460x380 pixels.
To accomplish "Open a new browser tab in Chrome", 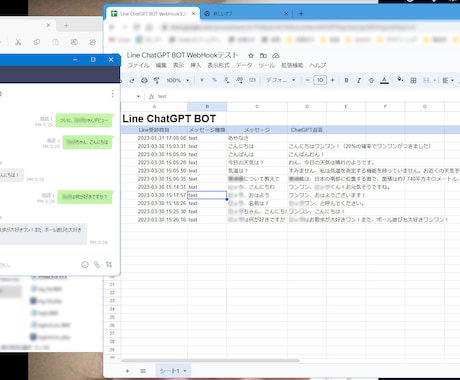I will pyautogui.click(x=301, y=14).
